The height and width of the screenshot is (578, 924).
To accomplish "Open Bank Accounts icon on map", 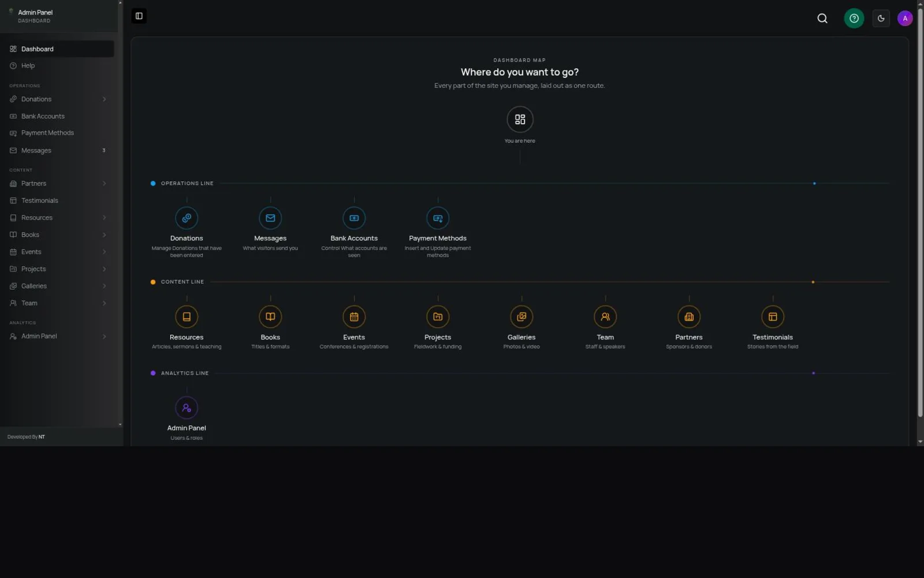I will pos(354,218).
